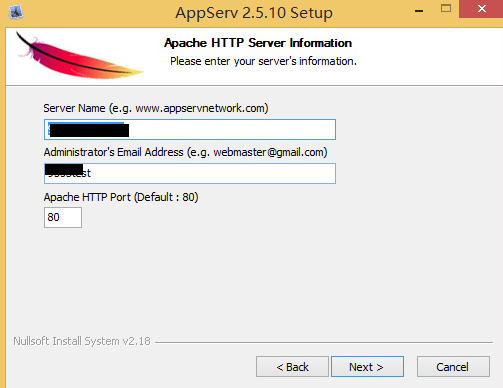
Task: Go back with the Back button
Action: point(292,367)
